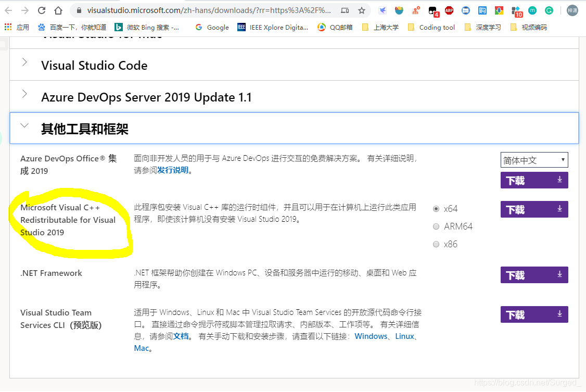
Task: Click the blue round code extension icon
Action: pyautogui.click(x=466, y=10)
